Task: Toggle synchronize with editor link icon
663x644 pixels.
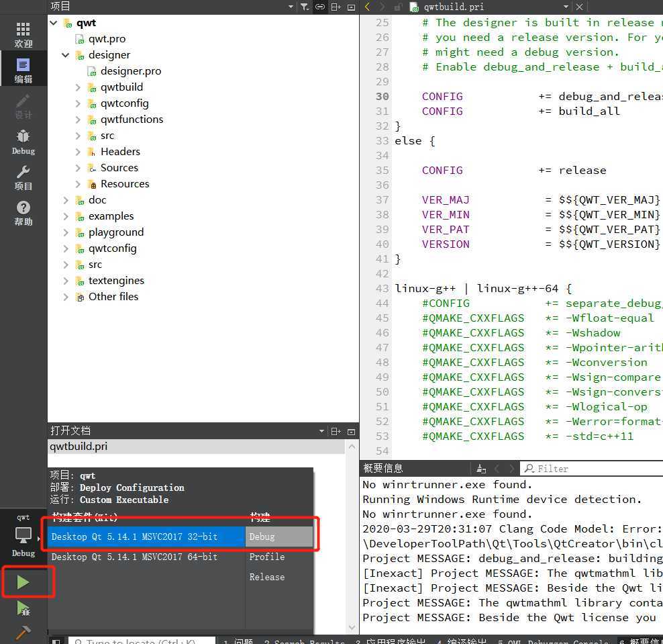Action: (320, 7)
